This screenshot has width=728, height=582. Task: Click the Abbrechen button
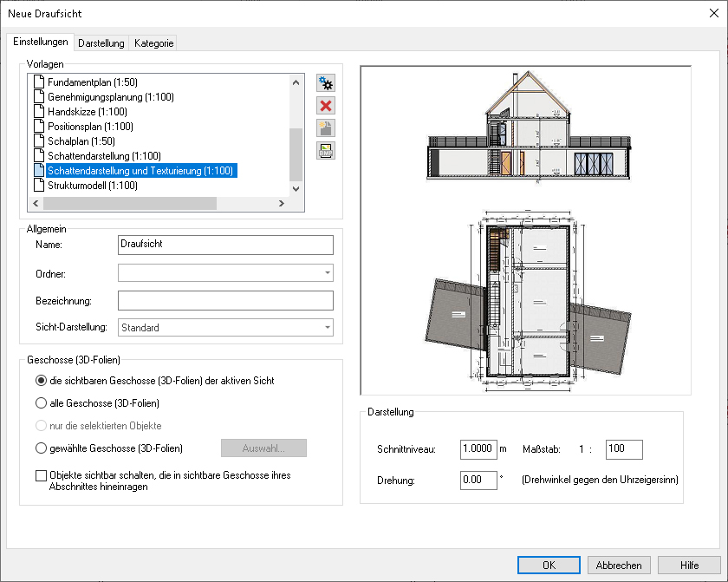tap(619, 566)
